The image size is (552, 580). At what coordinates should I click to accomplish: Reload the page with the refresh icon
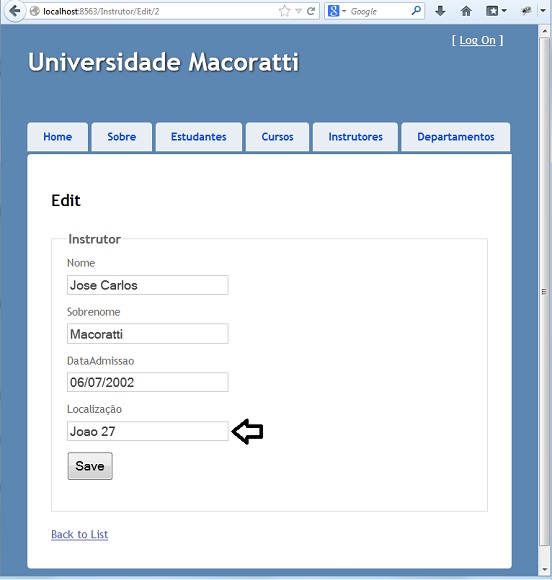pyautogui.click(x=311, y=11)
